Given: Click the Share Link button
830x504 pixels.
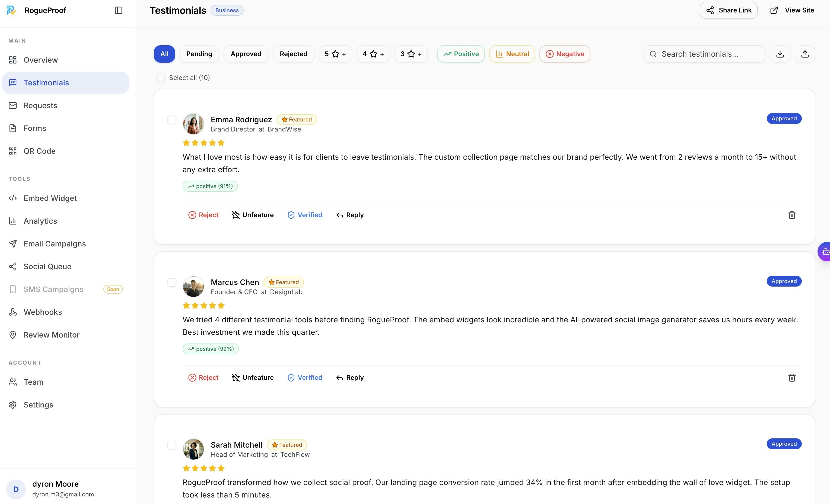Looking at the screenshot, I should coord(729,10).
